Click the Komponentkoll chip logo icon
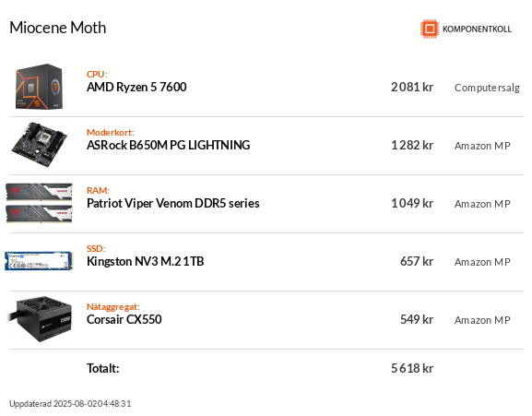This screenshot has width=532, height=416. pos(430,29)
